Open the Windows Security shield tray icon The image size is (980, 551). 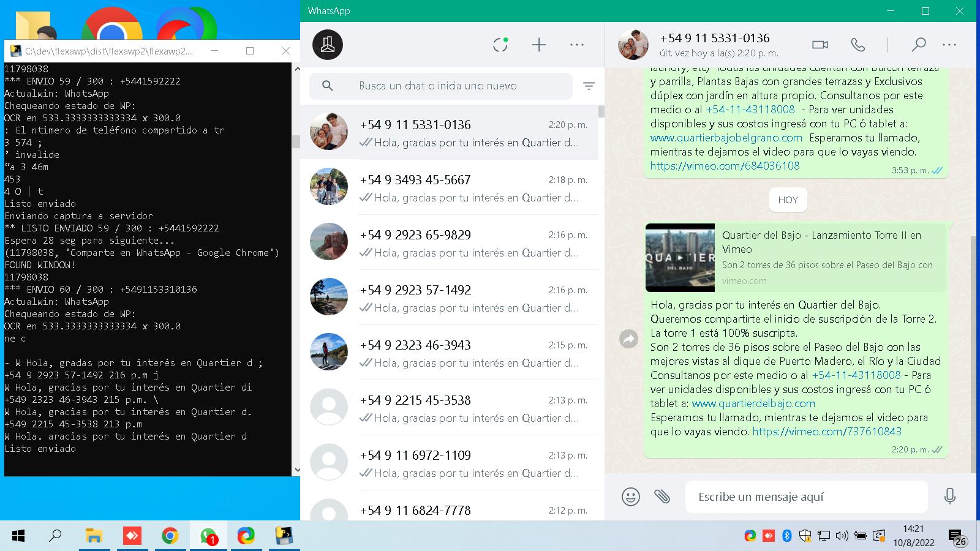tap(805, 536)
